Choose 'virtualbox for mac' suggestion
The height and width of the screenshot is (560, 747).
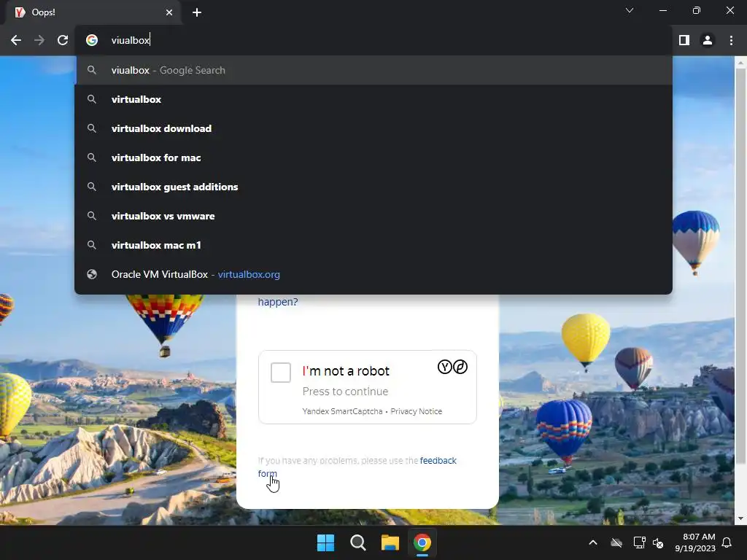(x=373, y=157)
